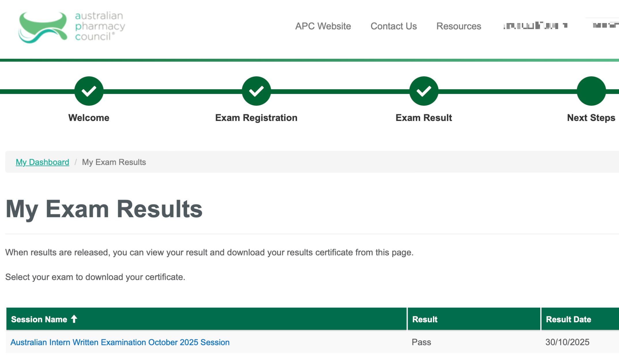Go to My Dashboard breadcrumb link
Screen dimensions: 619x364
(42, 162)
